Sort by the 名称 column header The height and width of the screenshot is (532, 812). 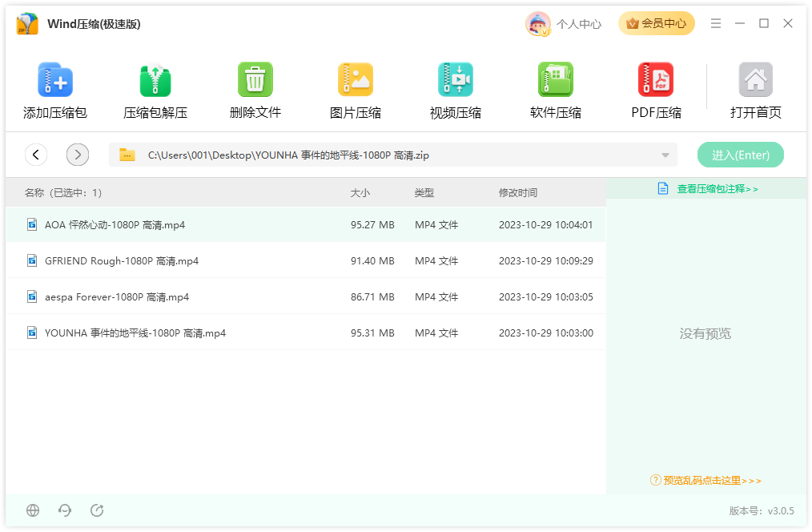tap(63, 193)
